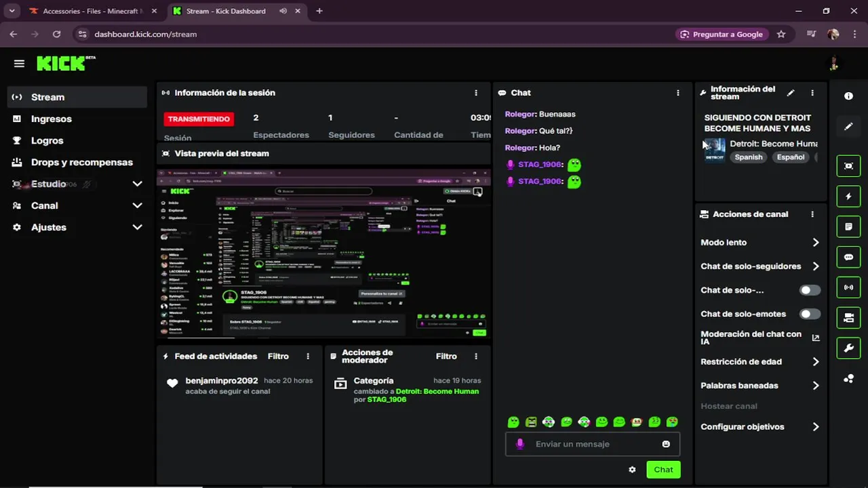This screenshot has height=488, width=868.
Task: Edit stream info with the pencil icon
Action: point(791,93)
